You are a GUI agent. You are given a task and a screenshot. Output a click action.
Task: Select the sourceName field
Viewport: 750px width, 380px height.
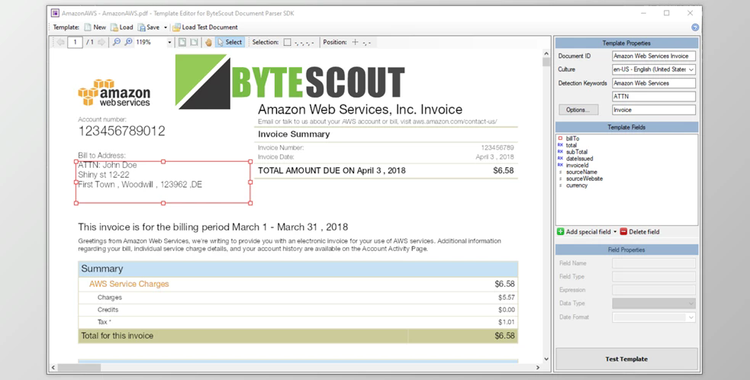pos(581,172)
